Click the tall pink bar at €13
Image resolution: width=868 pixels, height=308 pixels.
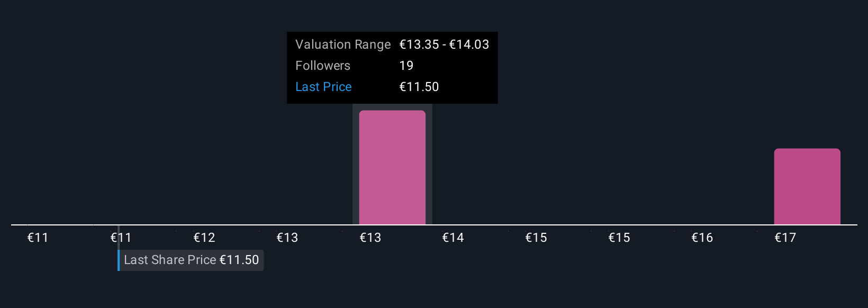[392, 167]
